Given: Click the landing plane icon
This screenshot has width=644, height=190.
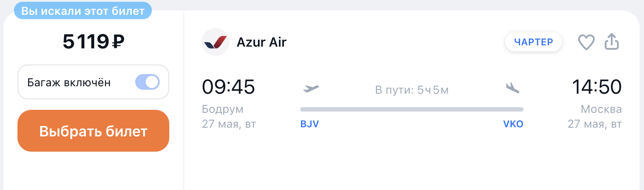Looking at the screenshot, I should [513, 88].
